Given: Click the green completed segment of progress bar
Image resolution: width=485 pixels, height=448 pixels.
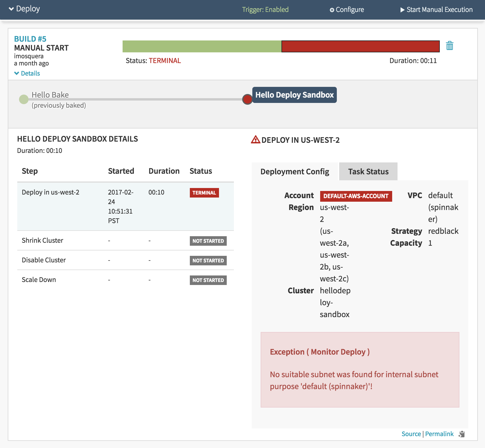Looking at the screenshot, I should click(202, 46).
